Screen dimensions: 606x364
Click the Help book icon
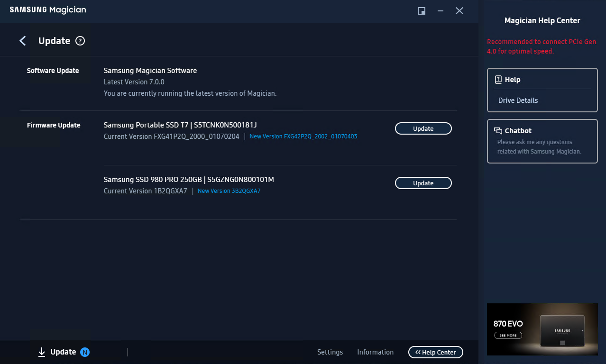tap(498, 80)
